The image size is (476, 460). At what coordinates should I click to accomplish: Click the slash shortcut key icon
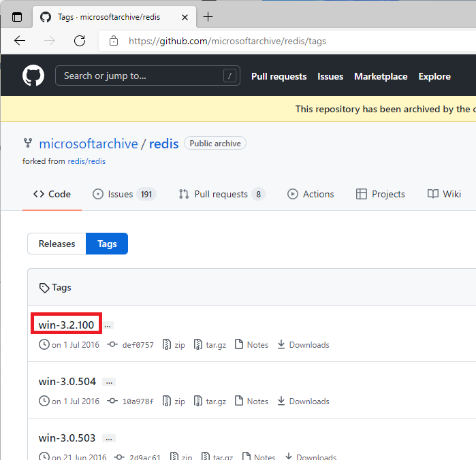tap(229, 76)
